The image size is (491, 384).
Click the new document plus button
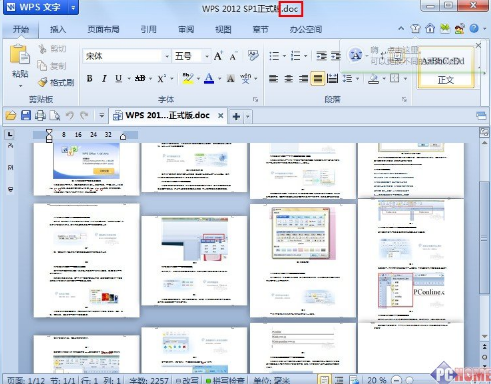[236, 116]
